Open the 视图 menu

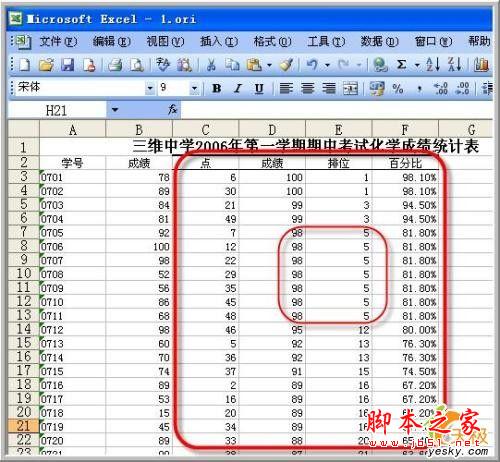tap(165, 41)
